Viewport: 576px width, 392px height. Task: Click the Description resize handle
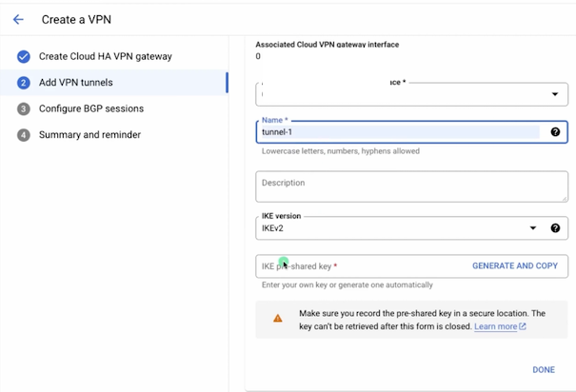565,199
